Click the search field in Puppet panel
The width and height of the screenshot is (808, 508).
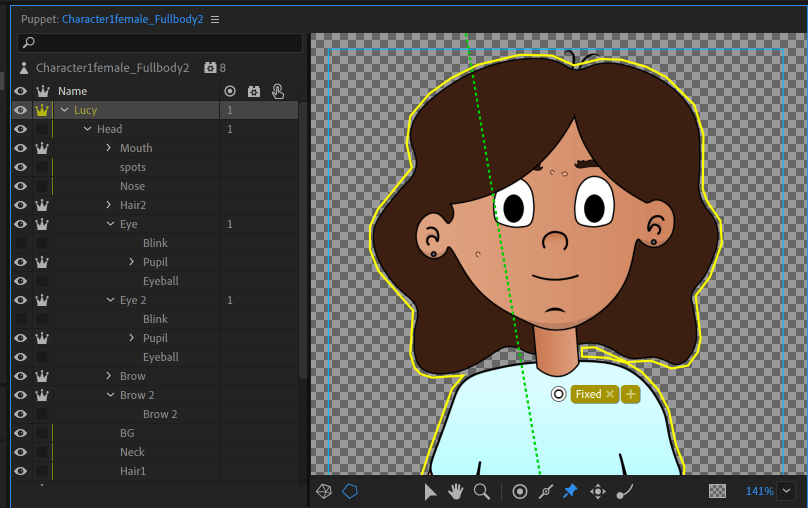tap(160, 42)
